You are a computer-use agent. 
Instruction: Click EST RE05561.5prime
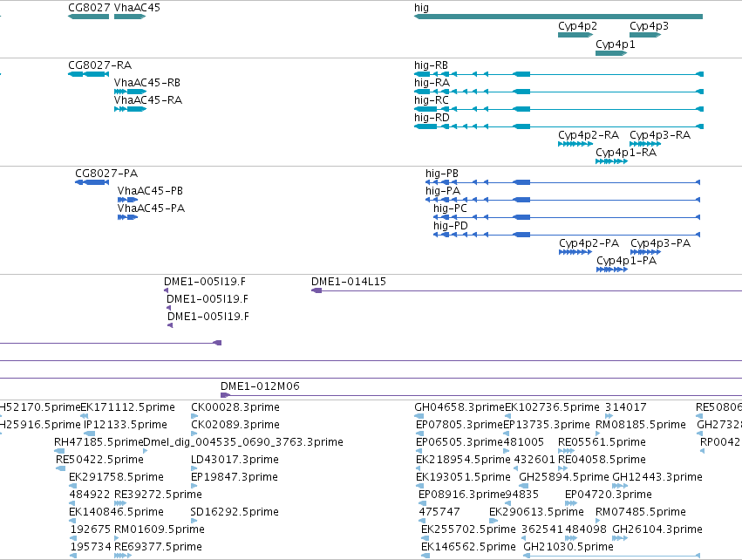[x=602, y=442]
